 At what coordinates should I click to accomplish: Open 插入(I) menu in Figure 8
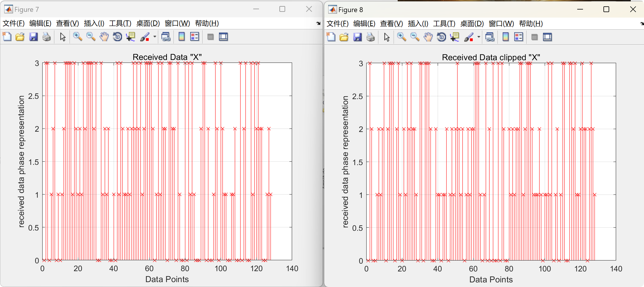pos(418,24)
